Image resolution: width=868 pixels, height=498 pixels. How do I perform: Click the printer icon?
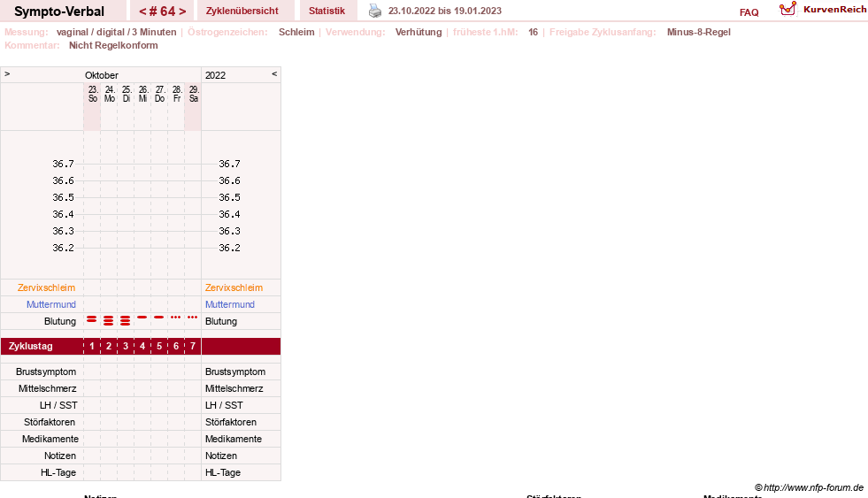coord(375,11)
